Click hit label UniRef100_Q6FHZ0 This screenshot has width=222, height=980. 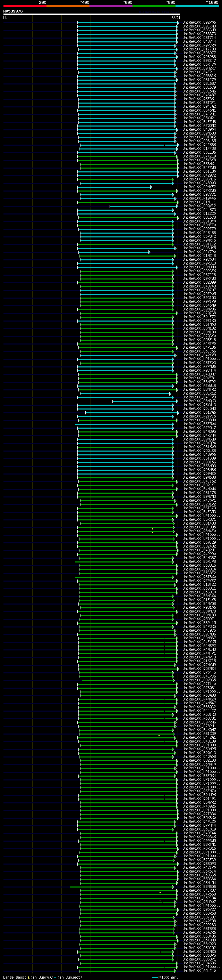pos(199,792)
